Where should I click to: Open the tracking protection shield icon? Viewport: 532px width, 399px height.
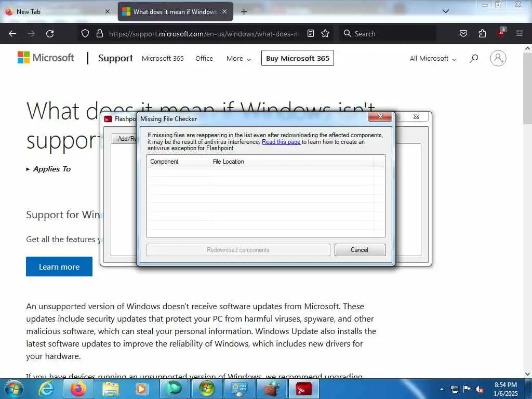[85, 33]
